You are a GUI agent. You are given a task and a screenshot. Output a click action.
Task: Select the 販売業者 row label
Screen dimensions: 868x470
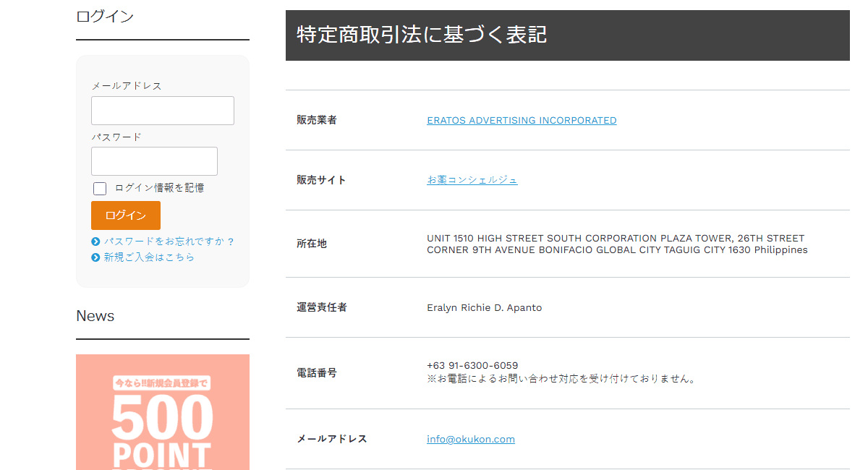tap(317, 120)
